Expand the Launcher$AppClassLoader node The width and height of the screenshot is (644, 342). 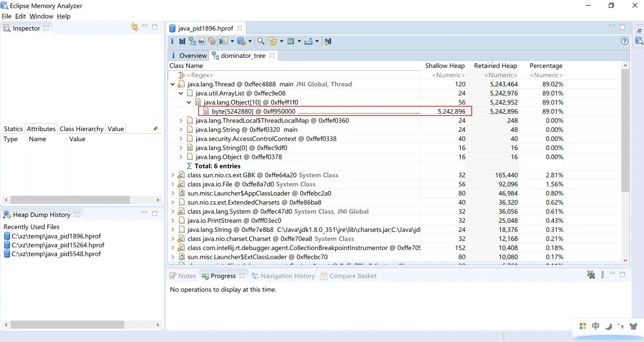(x=173, y=193)
